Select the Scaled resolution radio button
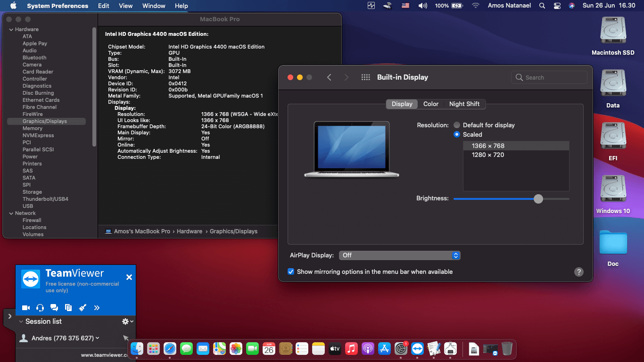This screenshot has width=644, height=362. coord(457,134)
